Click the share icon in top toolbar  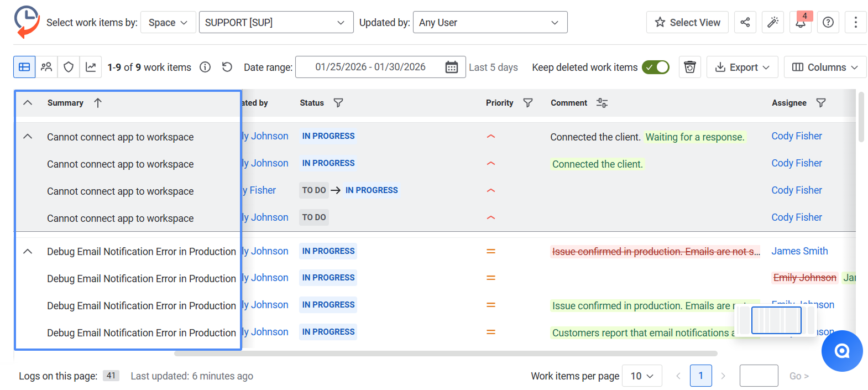[745, 22]
